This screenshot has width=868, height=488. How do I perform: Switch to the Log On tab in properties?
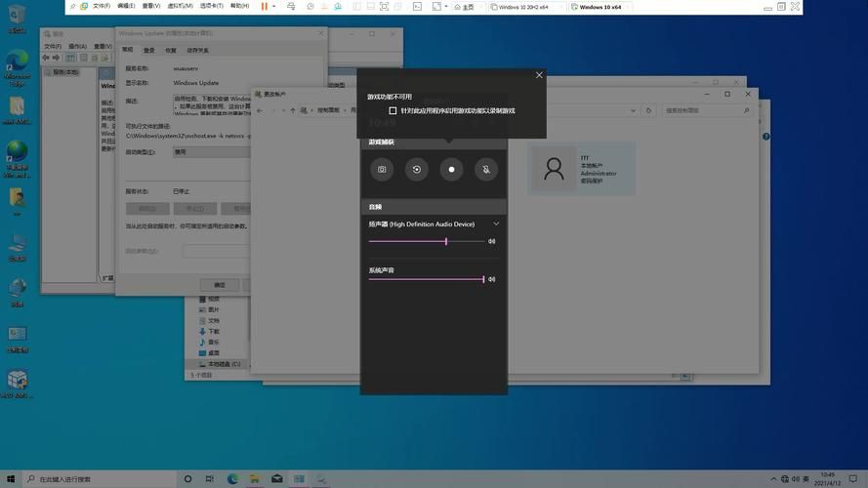[149, 51]
